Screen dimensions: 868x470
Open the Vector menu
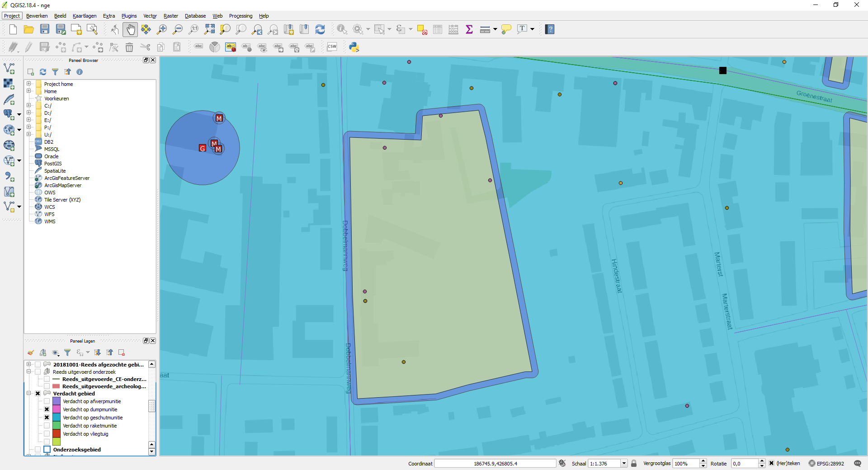[150, 16]
